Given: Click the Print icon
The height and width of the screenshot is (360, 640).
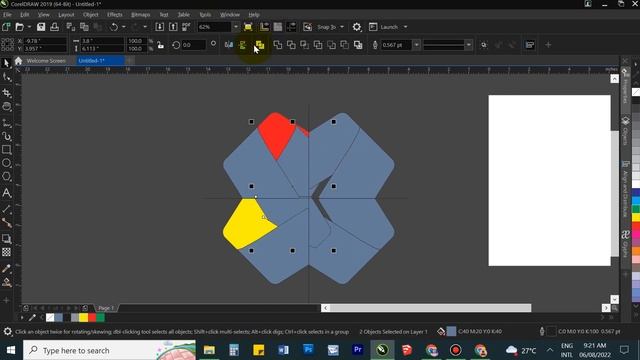Looking at the screenshot, I should click(54, 27).
